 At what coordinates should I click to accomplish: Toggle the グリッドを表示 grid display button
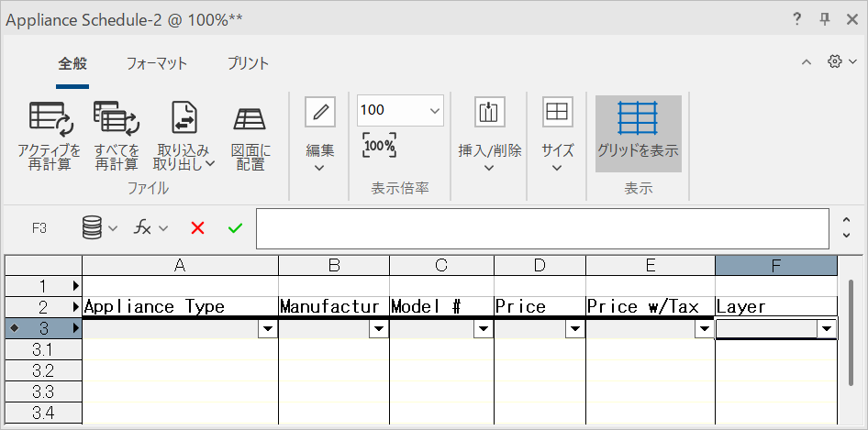click(x=638, y=134)
